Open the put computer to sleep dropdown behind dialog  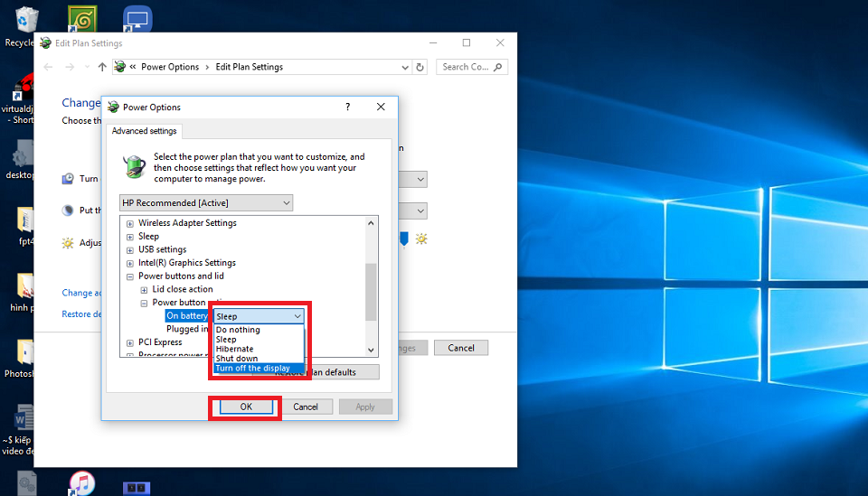click(413, 211)
